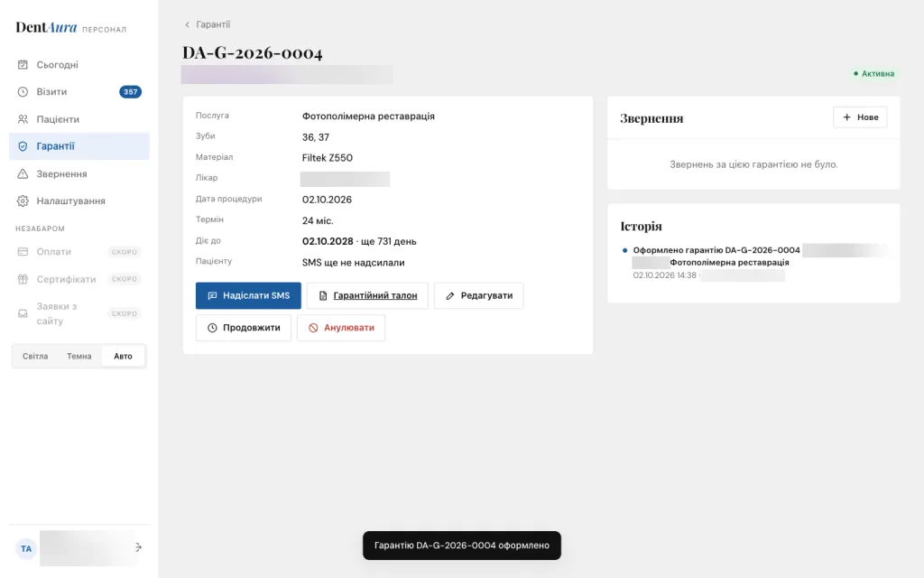Cancel the warranty with Анулювати
Viewport: 924px width, 578px height.
coord(341,328)
